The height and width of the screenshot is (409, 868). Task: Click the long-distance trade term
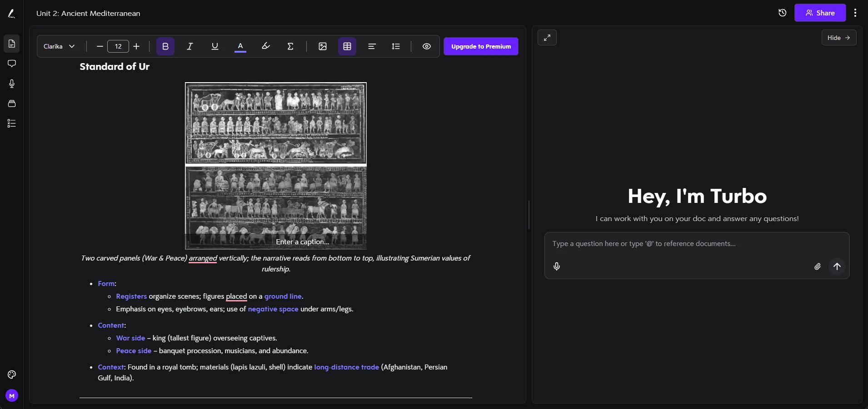click(346, 367)
